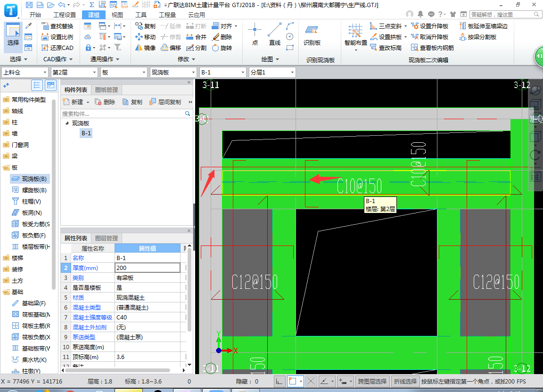Screen dimensions: 543x392
Task: Click the property list vertical scrollbar
Action: (x=189, y=289)
